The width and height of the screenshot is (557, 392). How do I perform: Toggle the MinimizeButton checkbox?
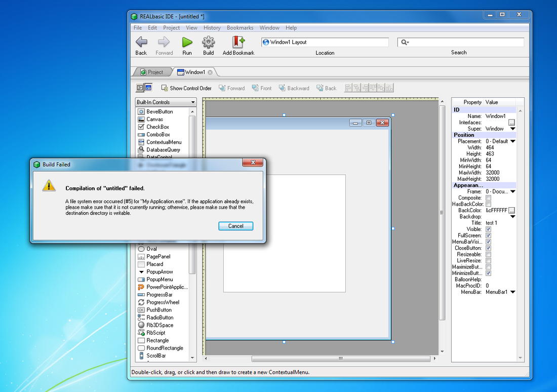click(489, 273)
